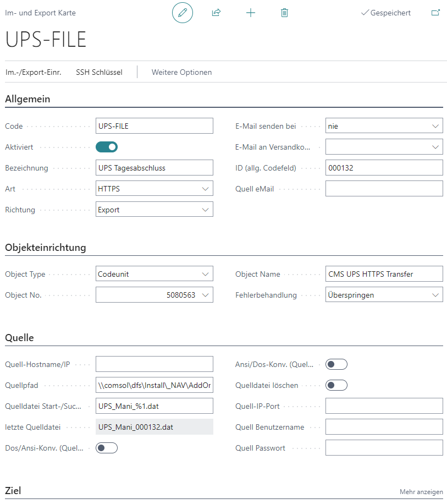Collapse the Allgemein section header
The width and height of the screenshot is (447, 504).
27,99
